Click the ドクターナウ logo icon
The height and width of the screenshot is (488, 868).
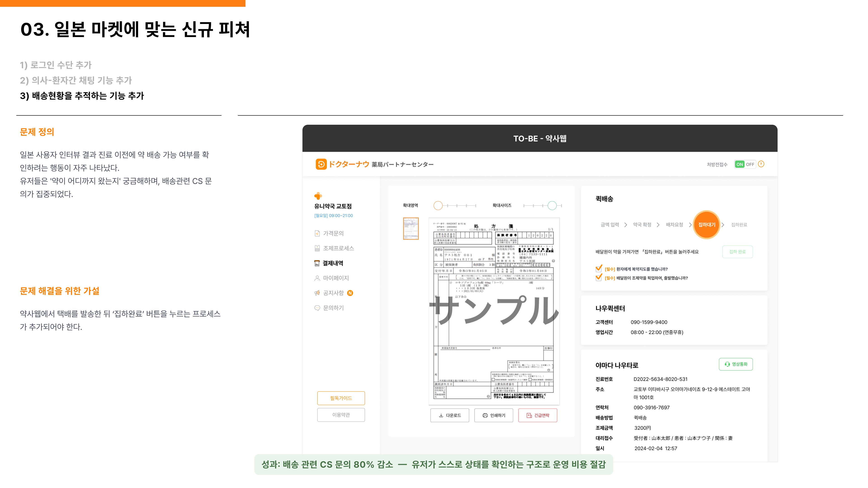[321, 164]
